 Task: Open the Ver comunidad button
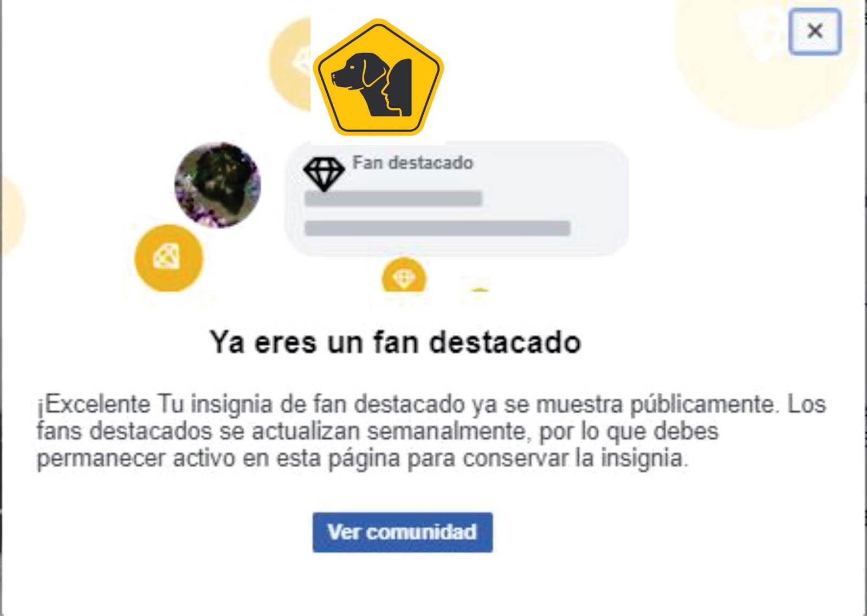[x=403, y=533]
